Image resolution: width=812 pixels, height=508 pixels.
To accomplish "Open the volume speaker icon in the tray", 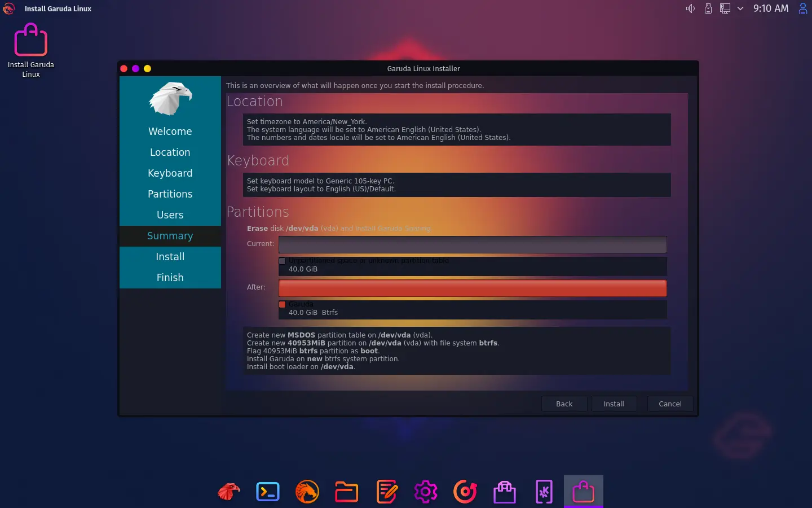I will click(690, 8).
